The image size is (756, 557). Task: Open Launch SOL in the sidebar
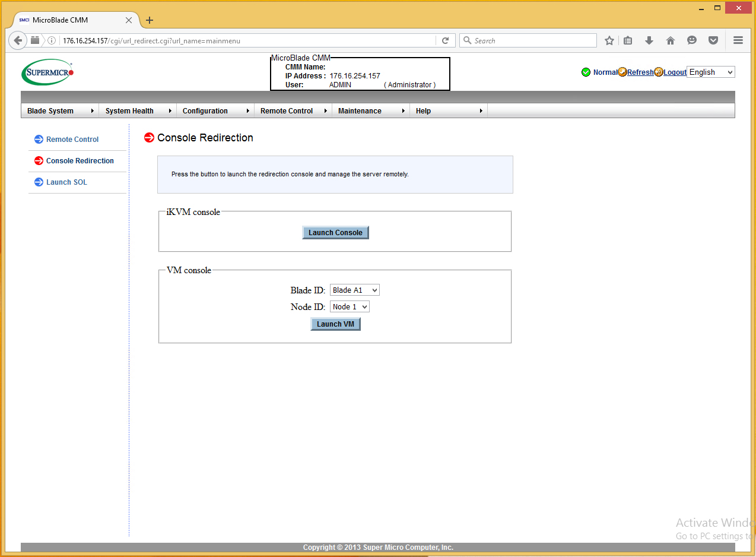66,182
